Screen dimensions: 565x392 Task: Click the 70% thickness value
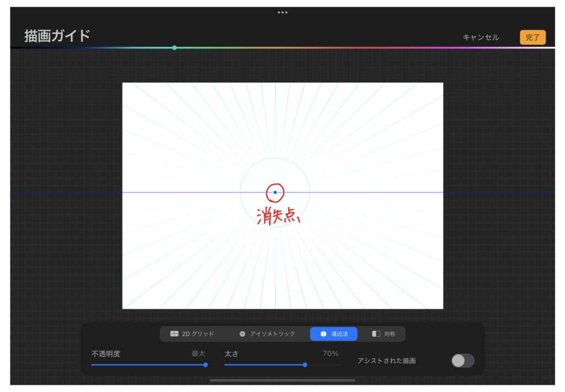[x=331, y=353]
